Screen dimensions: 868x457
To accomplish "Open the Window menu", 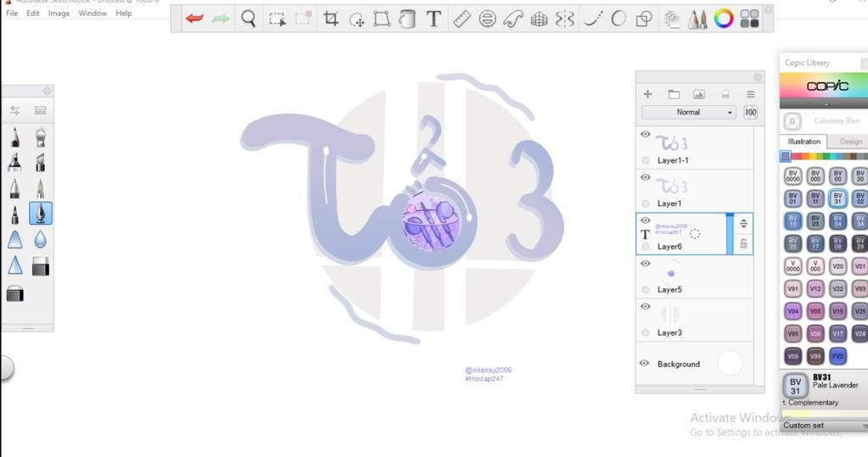I will coord(92,14).
